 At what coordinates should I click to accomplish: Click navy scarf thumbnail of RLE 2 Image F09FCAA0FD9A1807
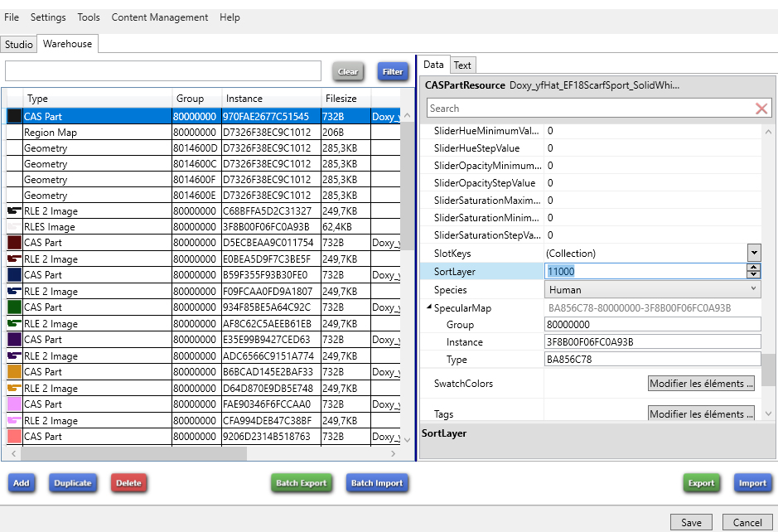(14, 291)
